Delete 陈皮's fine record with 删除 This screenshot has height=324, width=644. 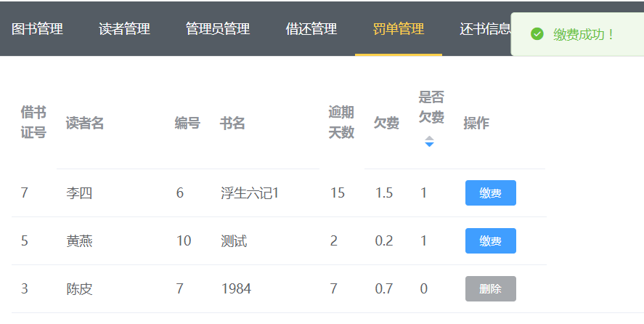click(x=490, y=289)
